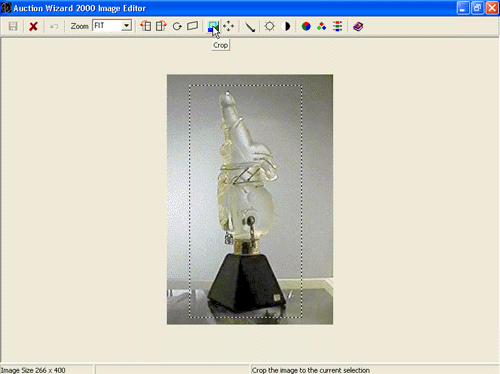Viewport: 500px width, 374px height.
Task: Click the Undo arrow icon
Action: click(x=54, y=26)
